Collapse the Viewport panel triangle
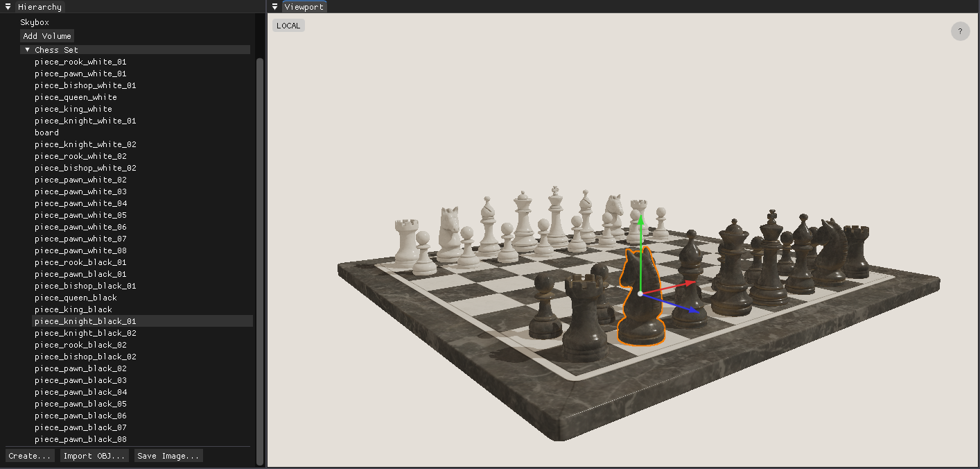 pos(274,7)
